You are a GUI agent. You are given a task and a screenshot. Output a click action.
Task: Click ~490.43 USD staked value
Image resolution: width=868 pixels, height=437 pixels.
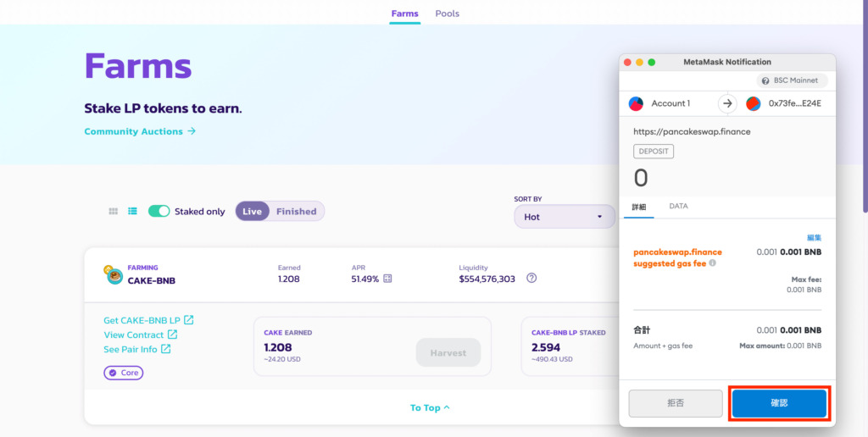(552, 360)
